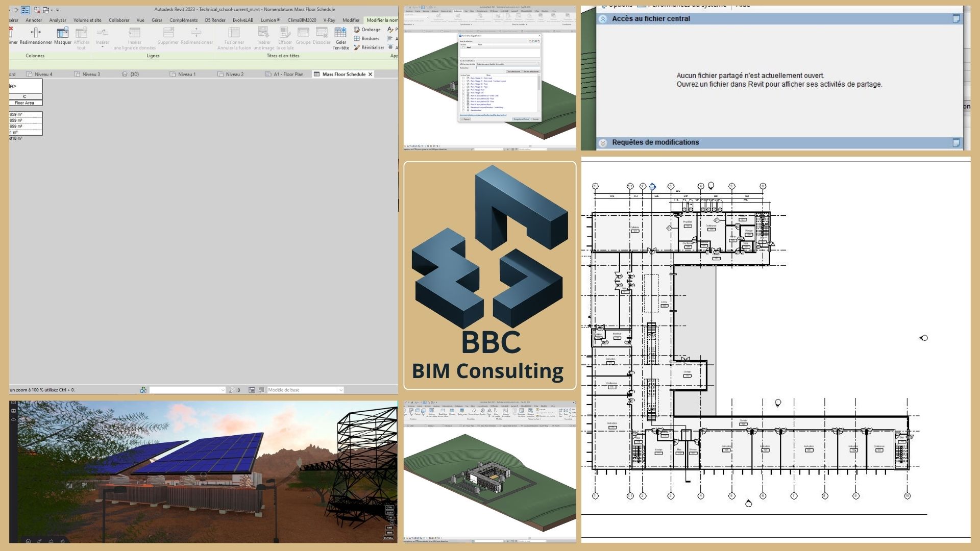Apply Ombrage shading to cells

point(367,30)
